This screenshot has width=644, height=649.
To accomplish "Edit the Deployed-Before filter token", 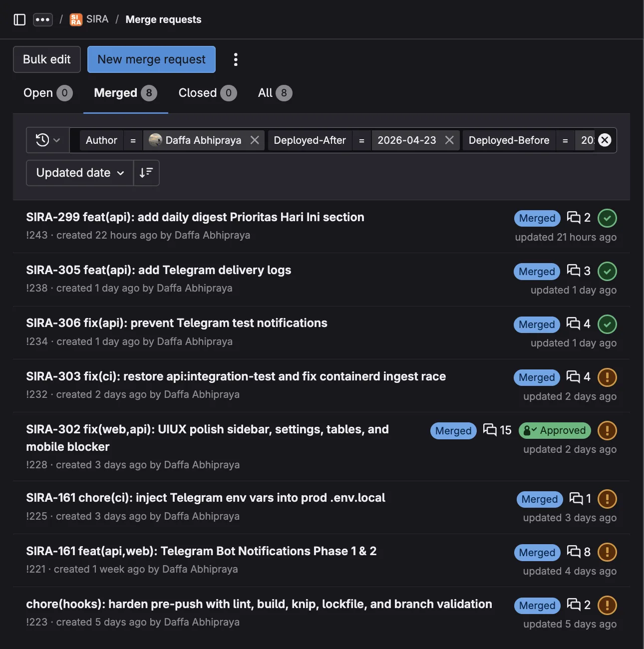I will click(509, 140).
